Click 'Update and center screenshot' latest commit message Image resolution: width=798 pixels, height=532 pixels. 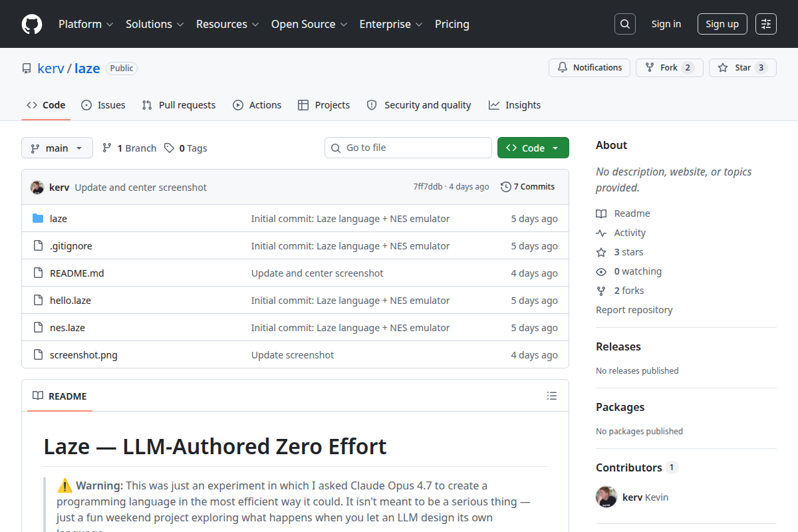click(x=141, y=188)
